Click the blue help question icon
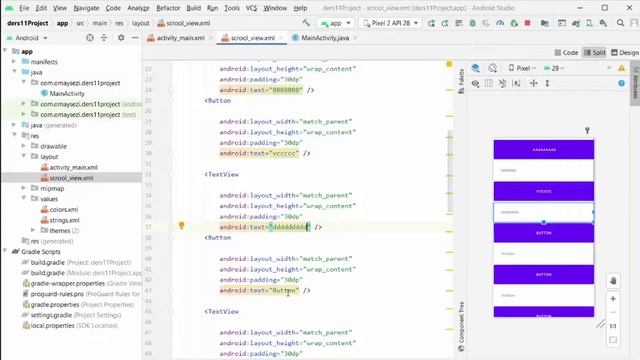 (621, 83)
